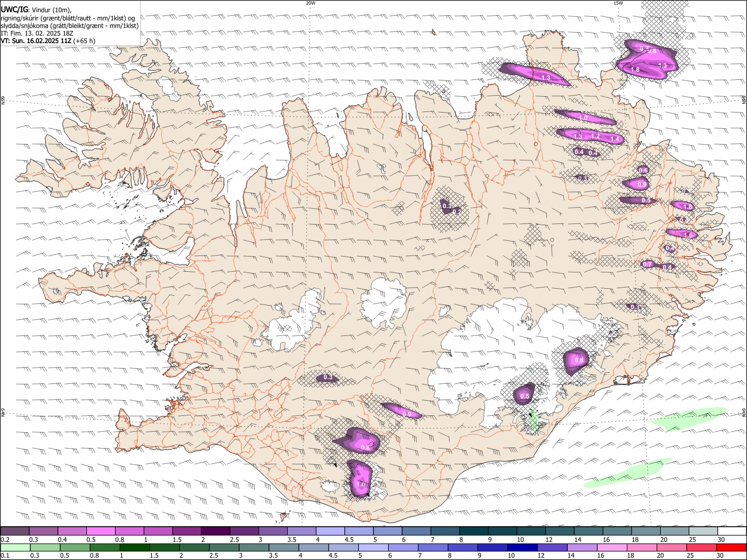Image resolution: width=747 pixels, height=560 pixels.
Task: Click the '1.2' snowfall value on map
Action: (x=595, y=135)
